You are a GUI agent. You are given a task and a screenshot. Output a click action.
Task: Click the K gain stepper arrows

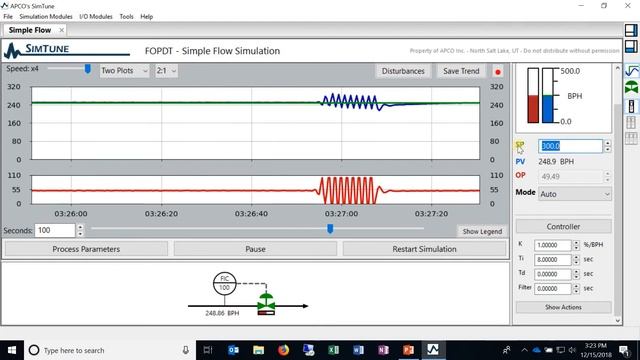point(576,245)
